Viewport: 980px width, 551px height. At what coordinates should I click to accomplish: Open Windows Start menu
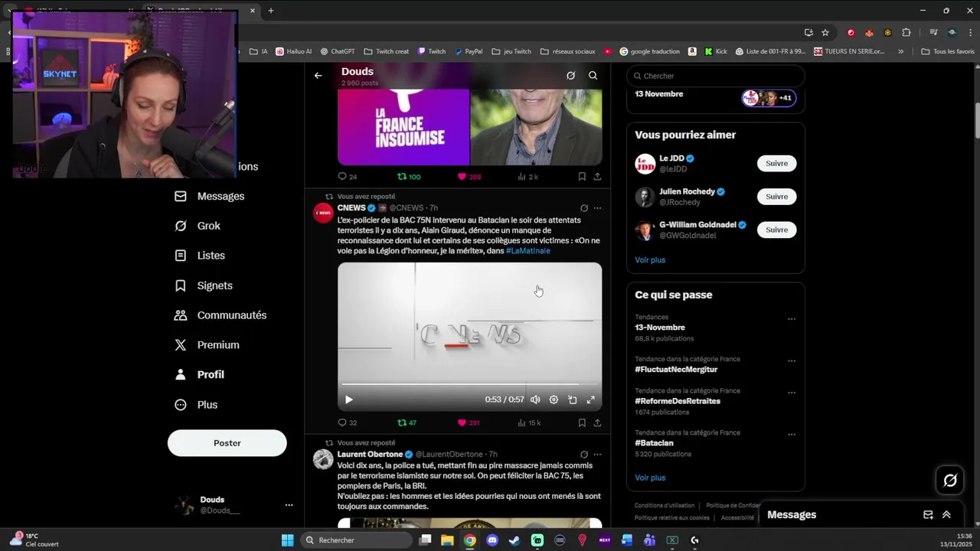(x=287, y=540)
